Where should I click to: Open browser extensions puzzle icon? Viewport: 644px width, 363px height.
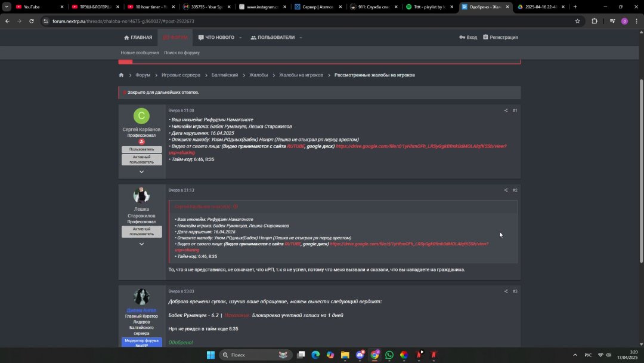[595, 21]
